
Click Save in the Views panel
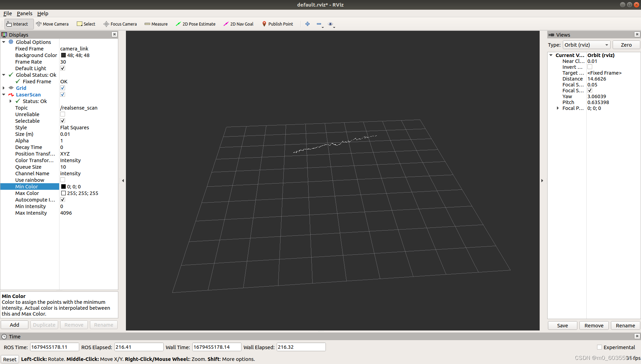562,325
